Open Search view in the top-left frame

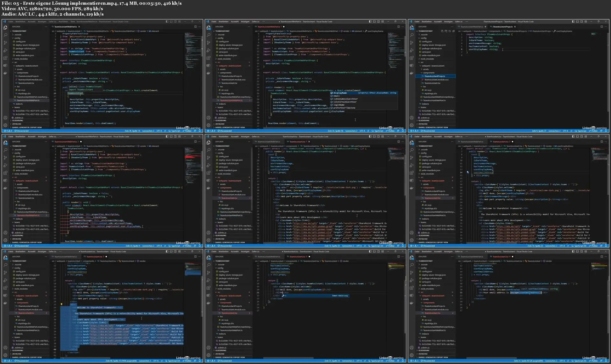[5, 35]
